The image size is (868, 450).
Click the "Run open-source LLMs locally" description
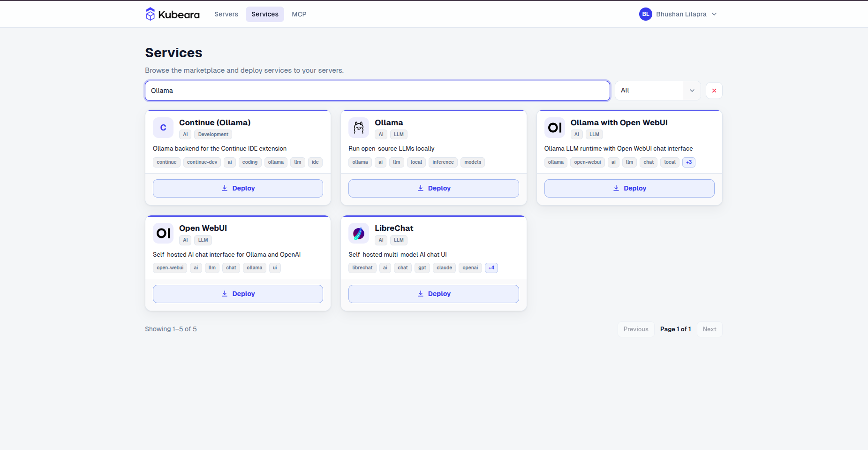pyautogui.click(x=392, y=149)
